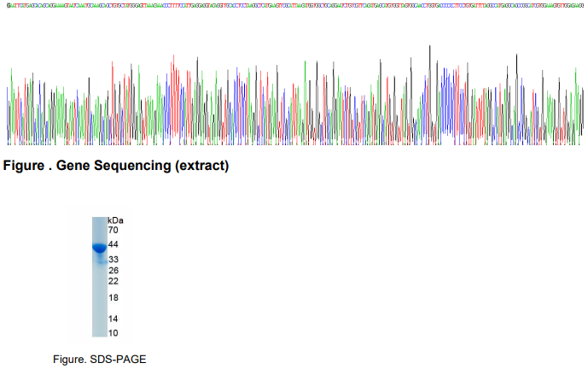The width and height of the screenshot is (588, 369).
Task: Click the 22 kDa marker label
Action: (114, 281)
